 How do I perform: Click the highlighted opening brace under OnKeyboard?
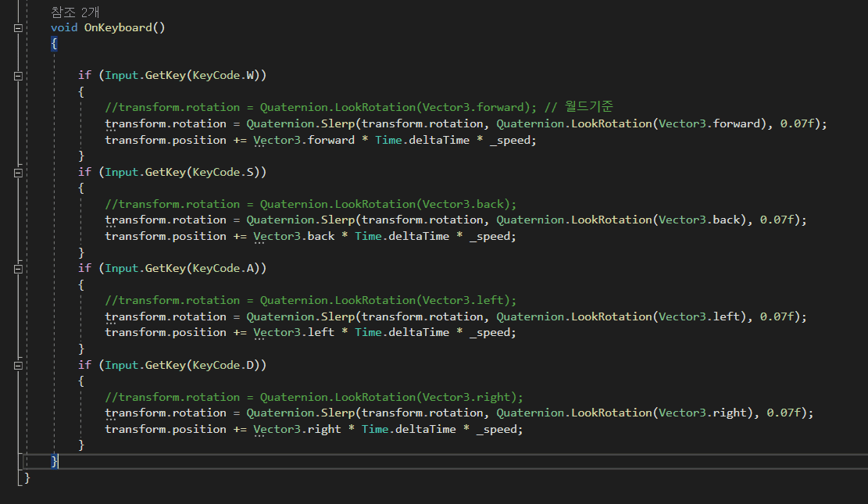coord(54,44)
